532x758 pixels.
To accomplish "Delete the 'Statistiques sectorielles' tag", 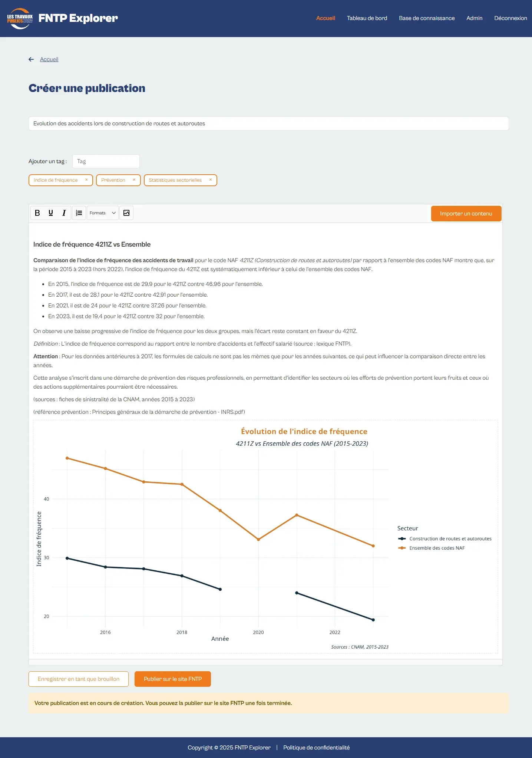I will [211, 180].
